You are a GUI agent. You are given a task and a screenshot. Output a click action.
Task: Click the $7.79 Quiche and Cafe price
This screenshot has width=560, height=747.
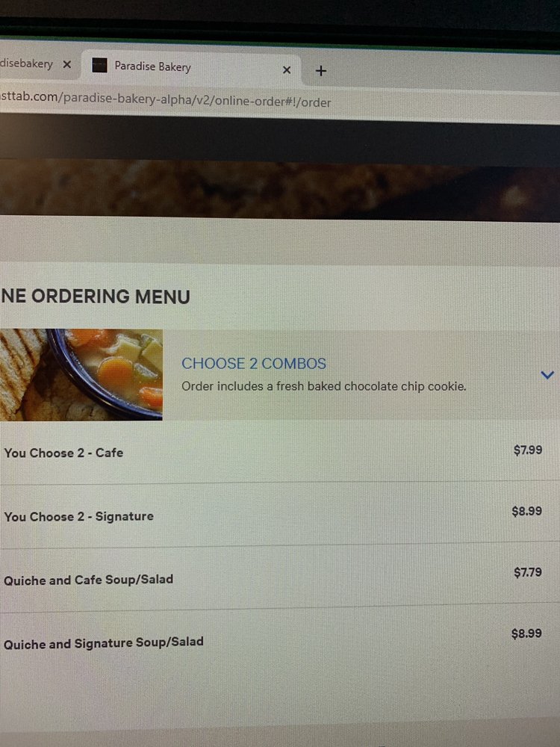tap(528, 572)
